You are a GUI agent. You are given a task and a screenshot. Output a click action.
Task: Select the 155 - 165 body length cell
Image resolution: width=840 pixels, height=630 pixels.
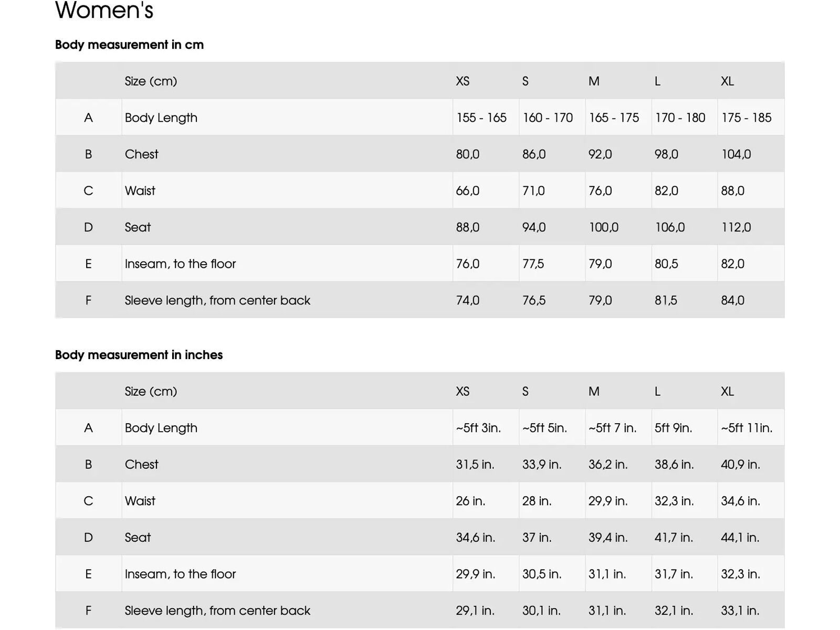point(481,118)
